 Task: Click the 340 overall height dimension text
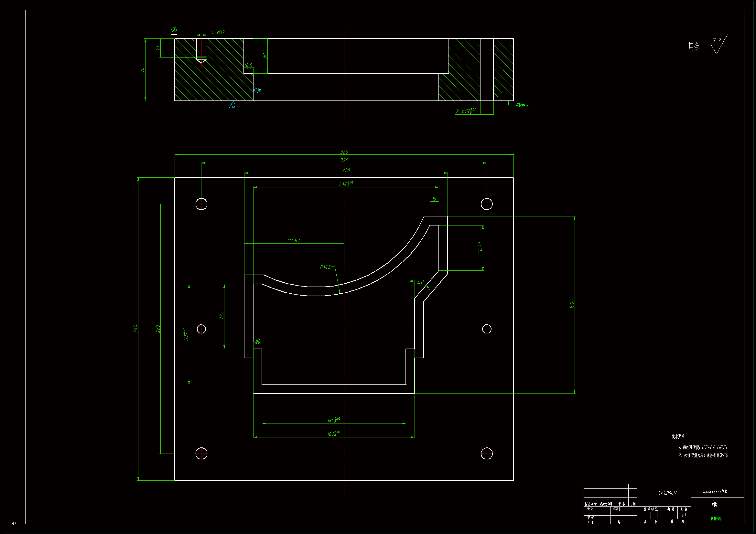click(135, 329)
